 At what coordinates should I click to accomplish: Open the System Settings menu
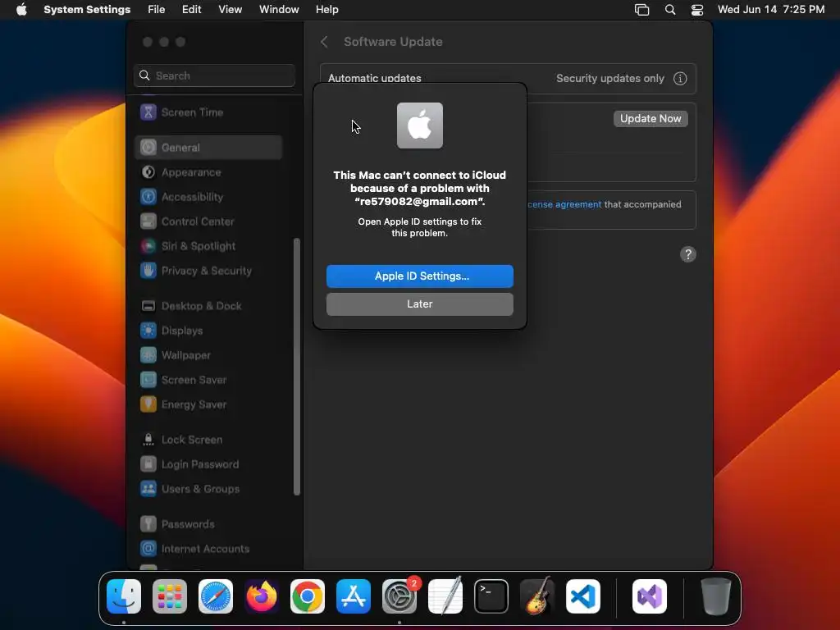[x=87, y=10]
